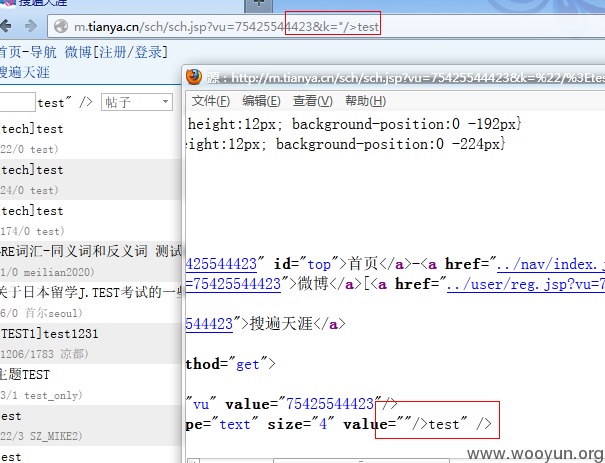Click the test result above 24/0 test)
This screenshot has width=605, height=463.
32,170
